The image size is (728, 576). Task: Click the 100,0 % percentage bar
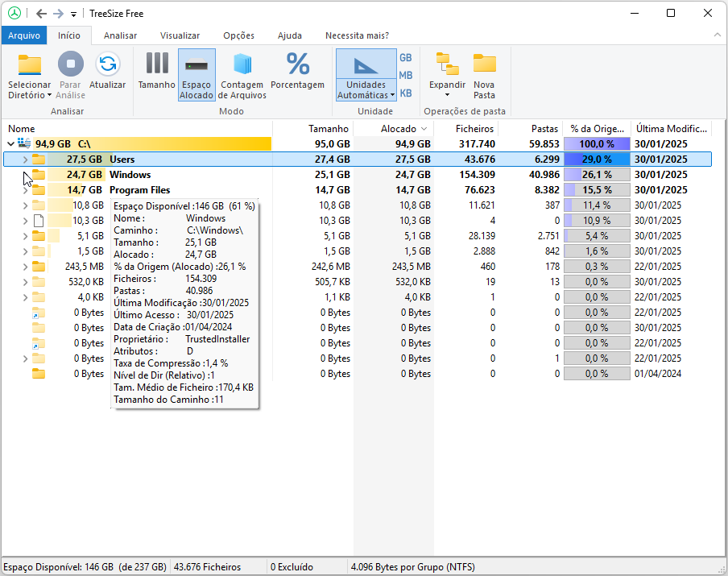point(597,144)
